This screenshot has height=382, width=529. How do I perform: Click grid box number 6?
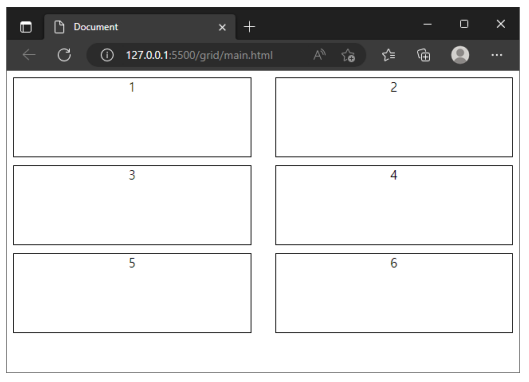[394, 293]
